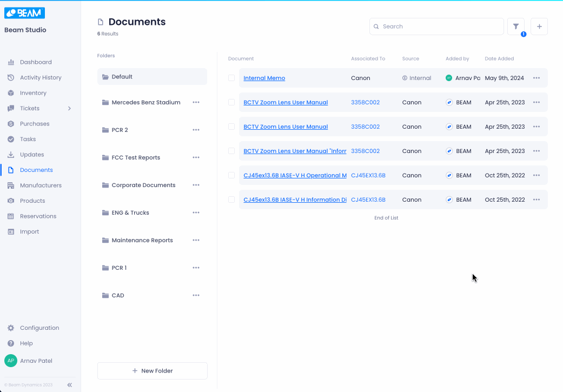Click the AP avatar for Arnav Patel

[x=11, y=361]
